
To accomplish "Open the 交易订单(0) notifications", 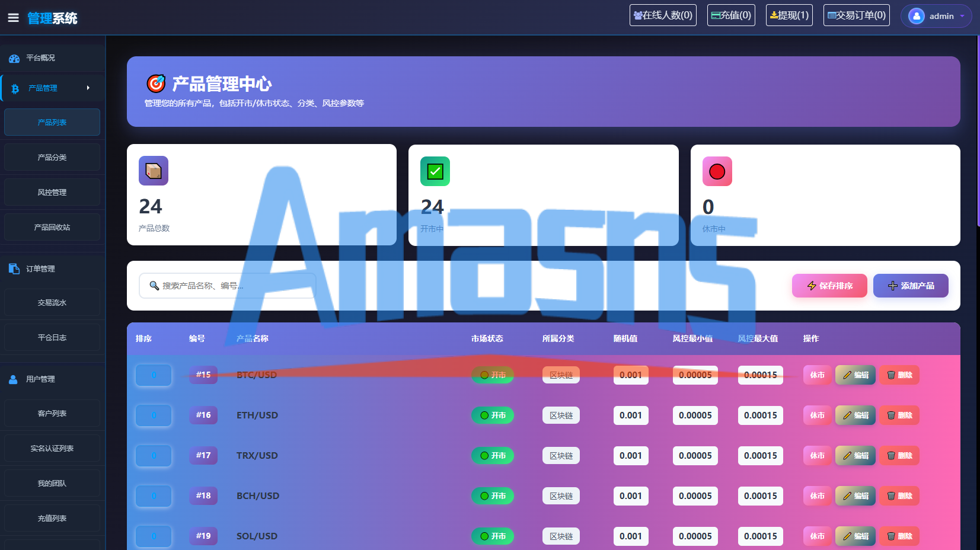I will pyautogui.click(x=857, y=15).
